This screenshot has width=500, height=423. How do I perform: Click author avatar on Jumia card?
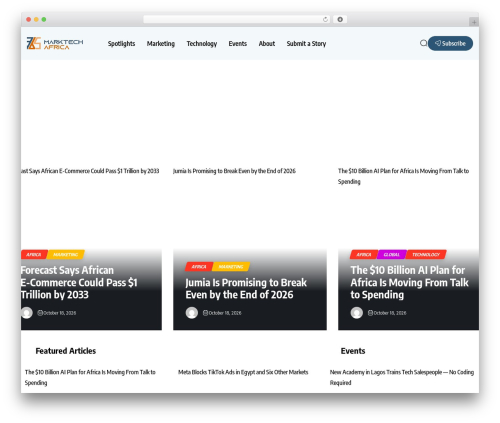click(192, 313)
